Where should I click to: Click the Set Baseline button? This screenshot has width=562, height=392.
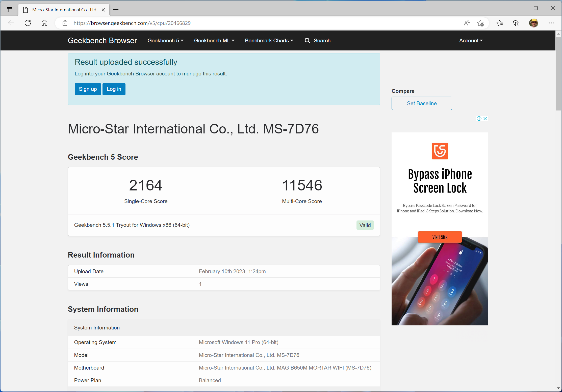coord(422,103)
